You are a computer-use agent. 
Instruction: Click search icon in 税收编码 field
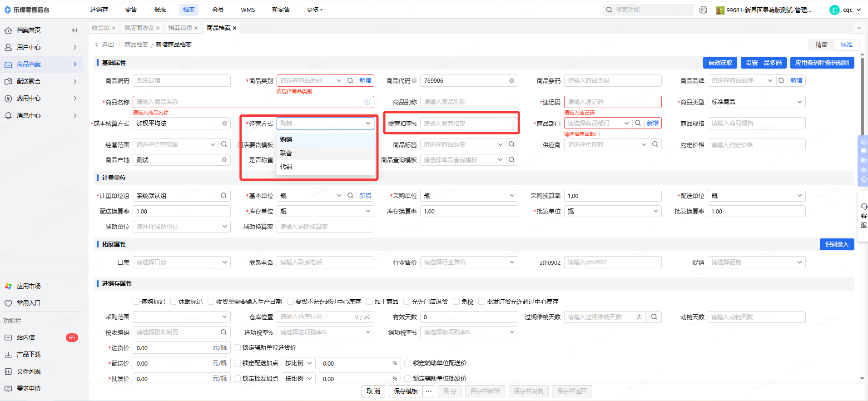pyautogui.click(x=223, y=332)
